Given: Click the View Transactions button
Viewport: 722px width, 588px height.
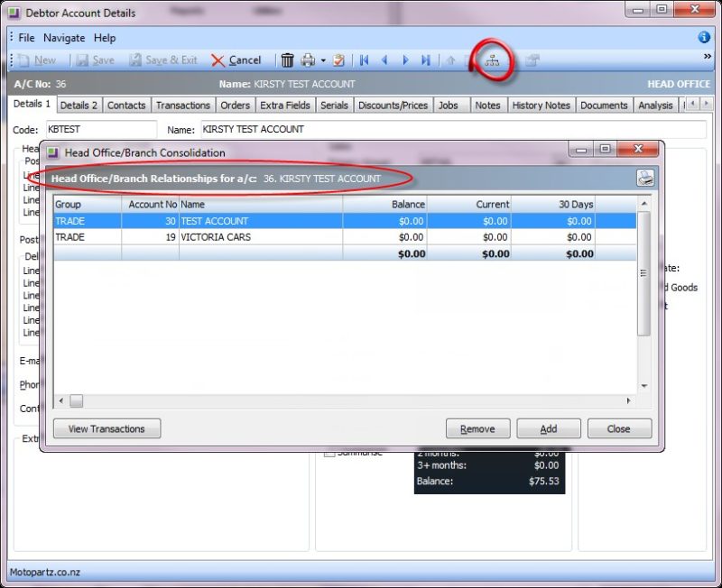Looking at the screenshot, I should 106,428.
